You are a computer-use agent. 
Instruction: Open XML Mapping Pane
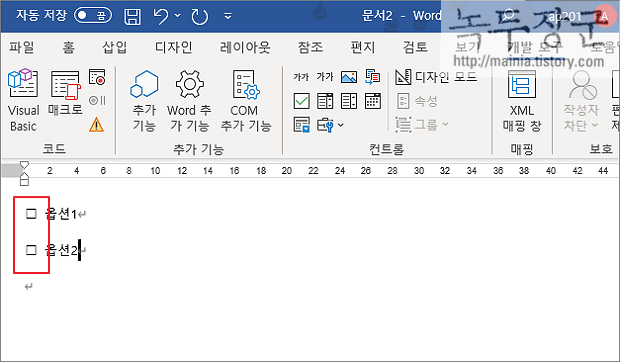[522, 100]
